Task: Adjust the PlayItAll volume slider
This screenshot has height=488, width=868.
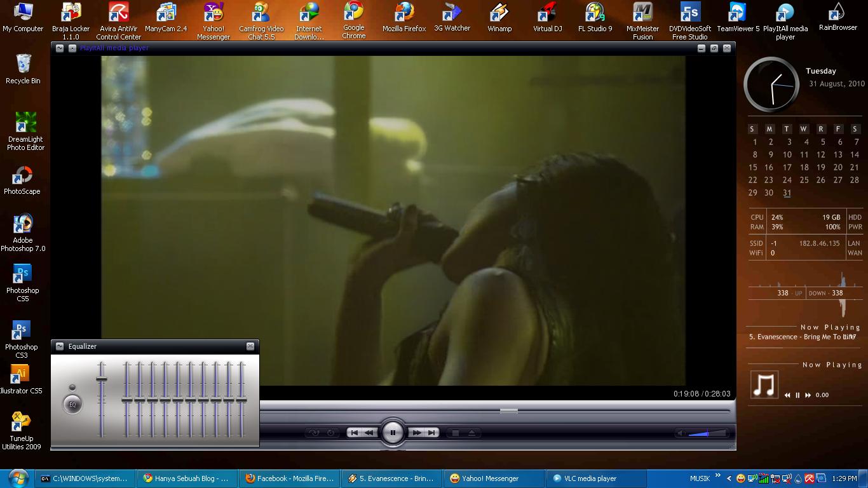Action: pos(707,433)
